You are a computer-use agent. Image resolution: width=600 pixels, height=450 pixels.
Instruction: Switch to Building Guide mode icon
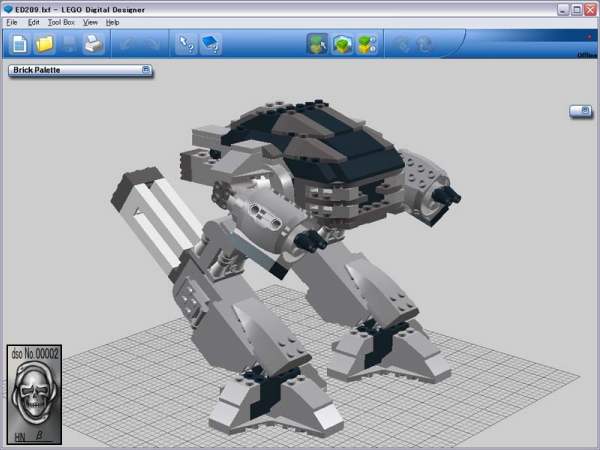tap(367, 44)
